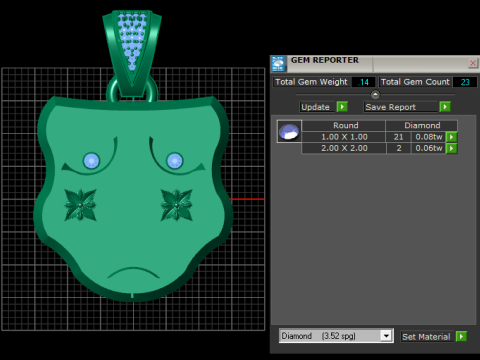The width and height of the screenshot is (480, 360).
Task: Click the green arrow next to Set Material
Action: tap(461, 337)
